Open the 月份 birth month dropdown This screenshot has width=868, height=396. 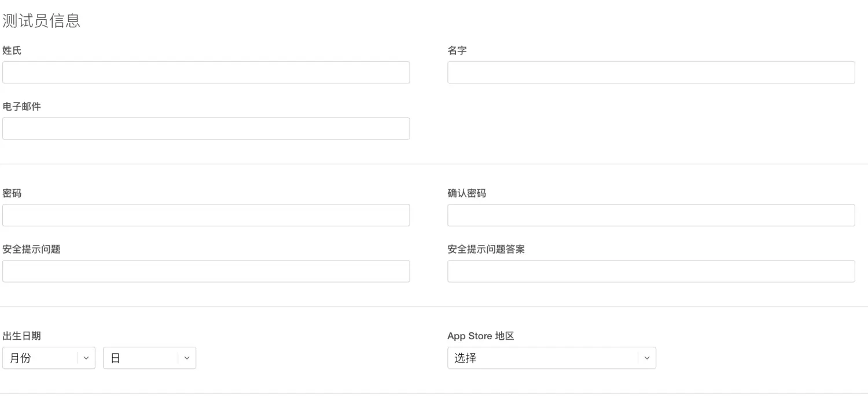click(49, 358)
